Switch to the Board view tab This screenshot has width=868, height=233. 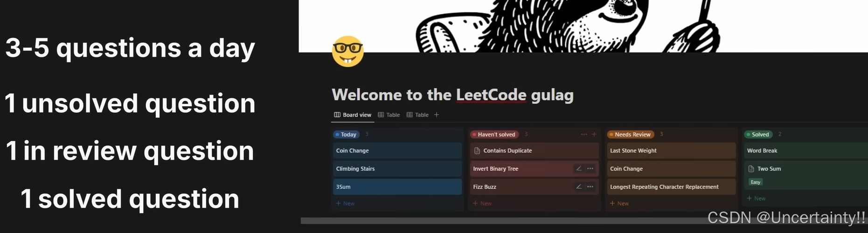(353, 115)
